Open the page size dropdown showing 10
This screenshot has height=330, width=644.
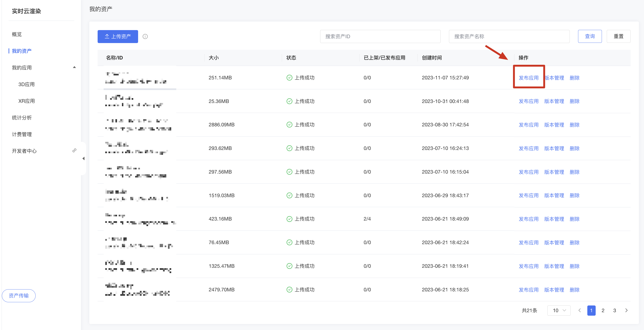pos(559,311)
